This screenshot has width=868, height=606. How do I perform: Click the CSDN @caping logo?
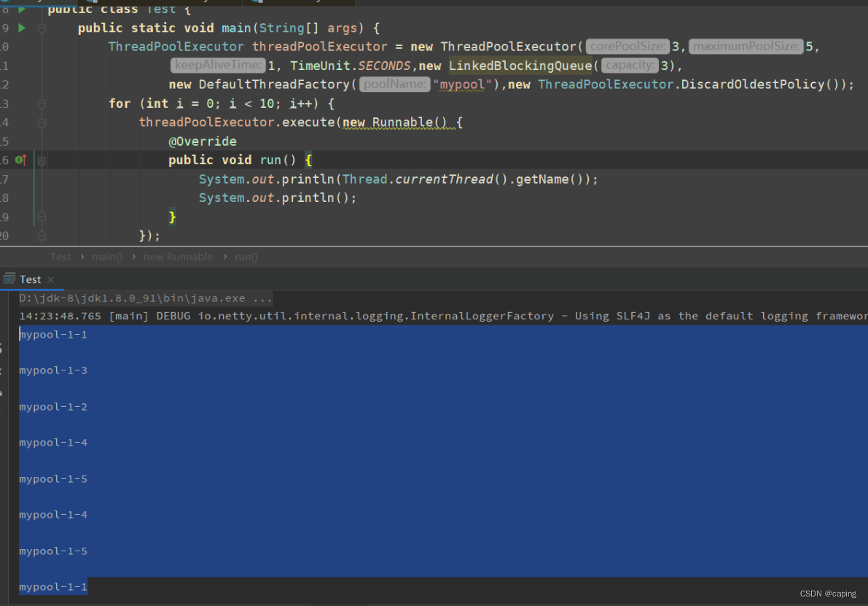(827, 594)
